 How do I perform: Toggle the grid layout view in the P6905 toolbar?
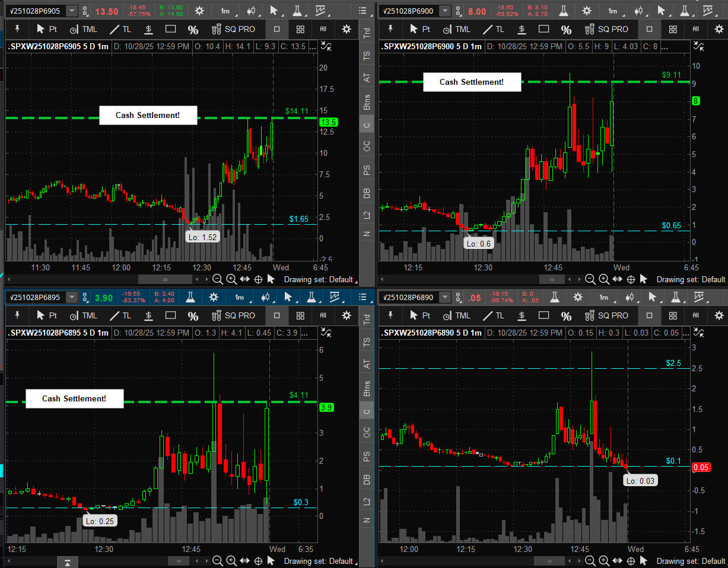300,29
